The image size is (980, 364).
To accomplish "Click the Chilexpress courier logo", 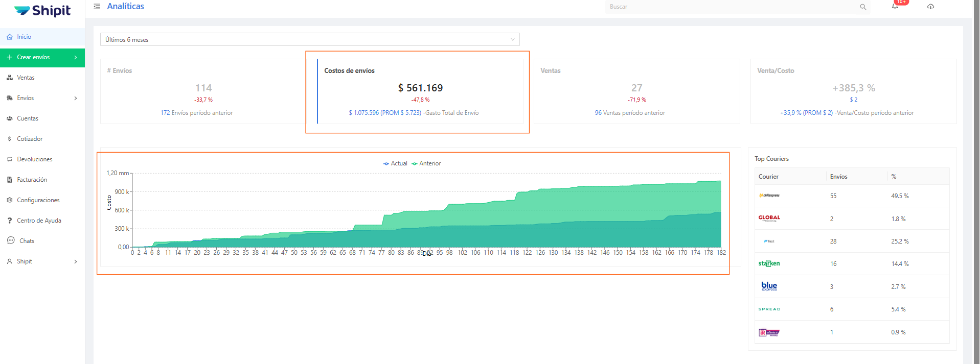I will click(769, 196).
